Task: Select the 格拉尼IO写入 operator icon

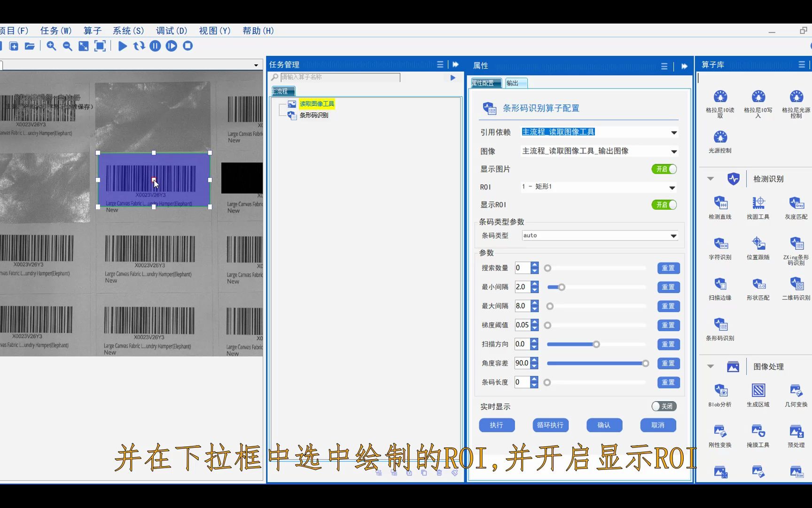Action: [758, 97]
